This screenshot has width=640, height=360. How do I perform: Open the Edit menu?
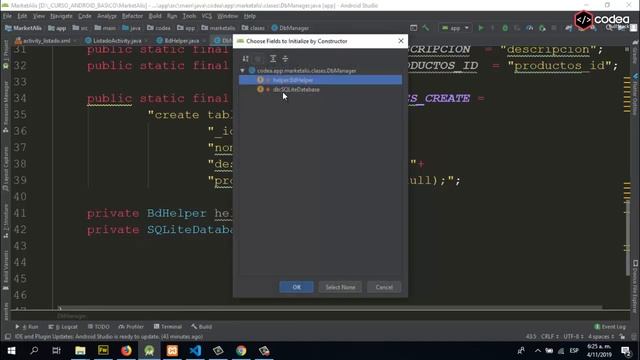click(x=22, y=16)
